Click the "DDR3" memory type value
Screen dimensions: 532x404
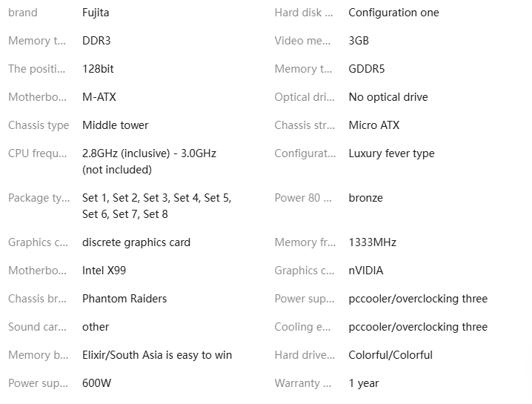click(96, 41)
